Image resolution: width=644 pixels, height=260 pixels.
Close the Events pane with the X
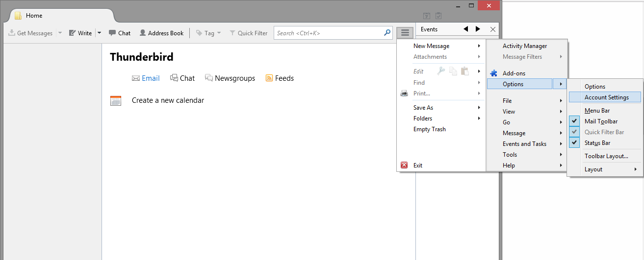point(493,29)
